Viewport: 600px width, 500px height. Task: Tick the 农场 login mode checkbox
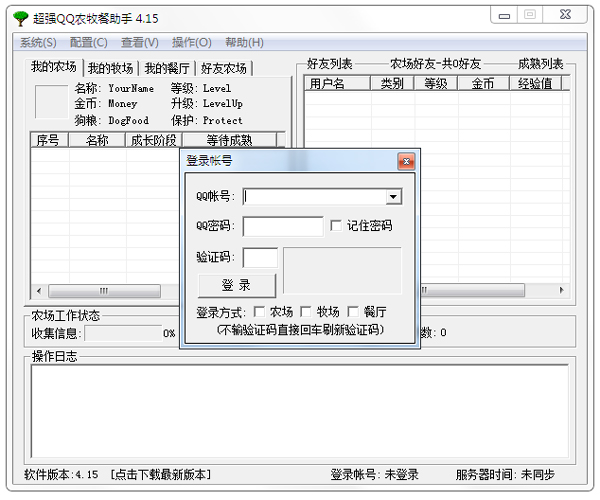click(259, 312)
